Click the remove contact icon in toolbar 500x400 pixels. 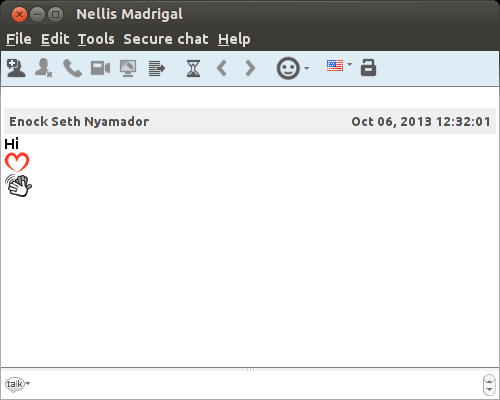coord(43,68)
